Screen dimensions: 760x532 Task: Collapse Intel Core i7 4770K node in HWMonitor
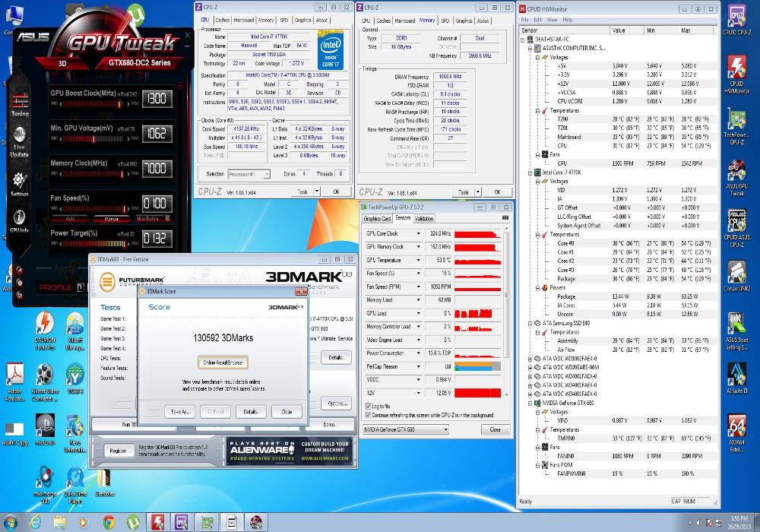pyautogui.click(x=530, y=173)
